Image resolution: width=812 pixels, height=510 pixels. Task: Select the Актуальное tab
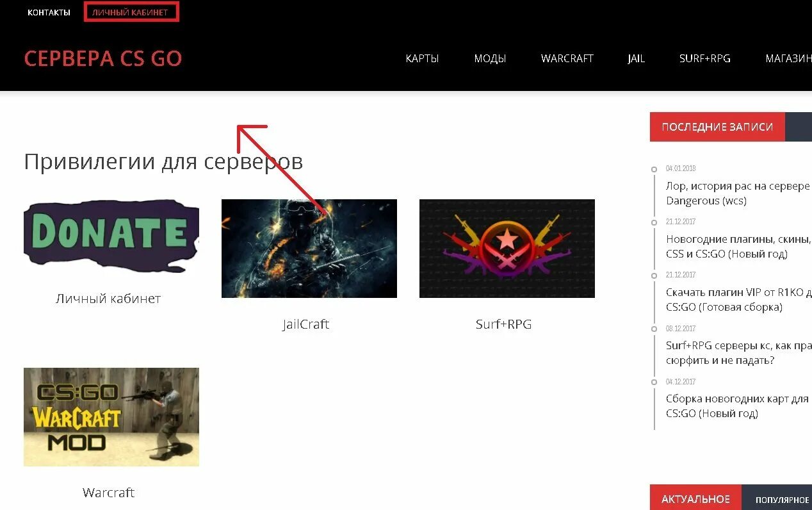pos(695,499)
